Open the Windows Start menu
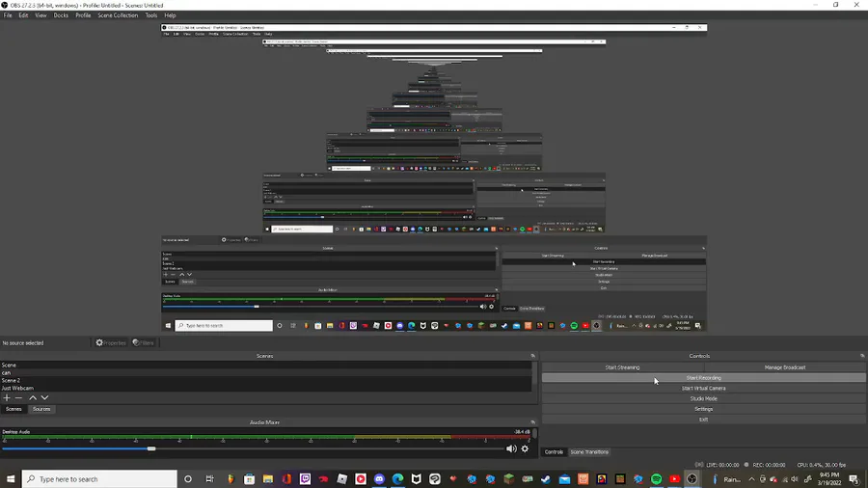The image size is (868, 488). pos(11,479)
